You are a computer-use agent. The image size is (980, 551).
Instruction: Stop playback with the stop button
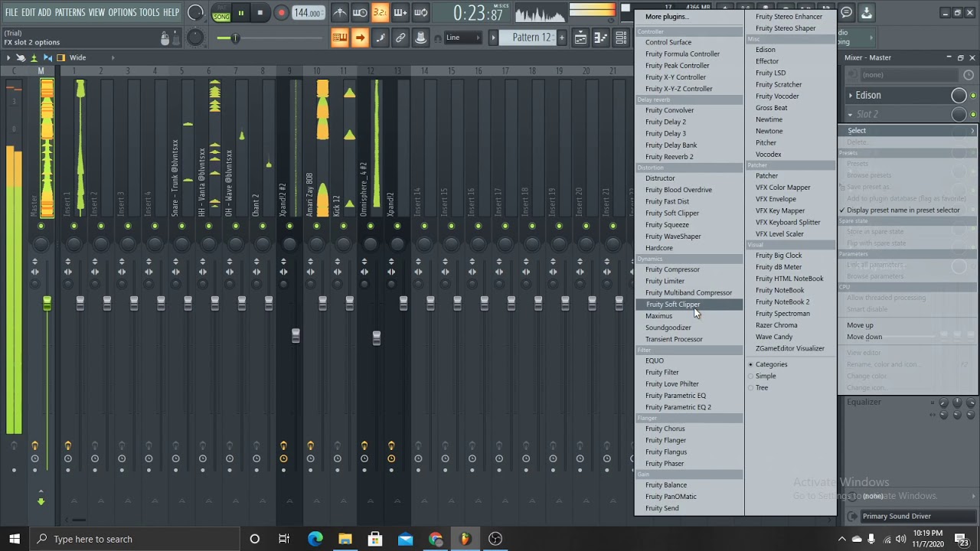260,13
